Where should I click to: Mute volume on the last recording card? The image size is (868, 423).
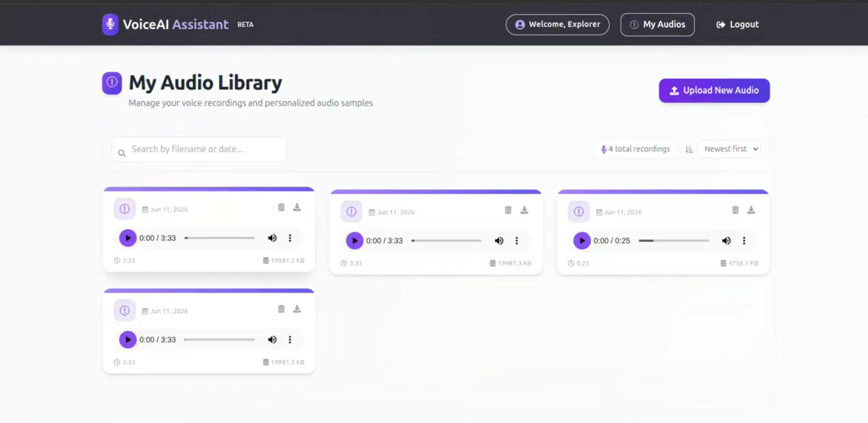(272, 339)
